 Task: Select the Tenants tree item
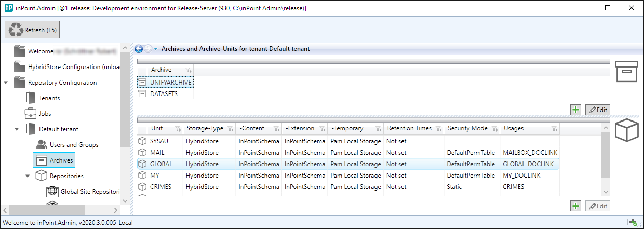pos(49,98)
